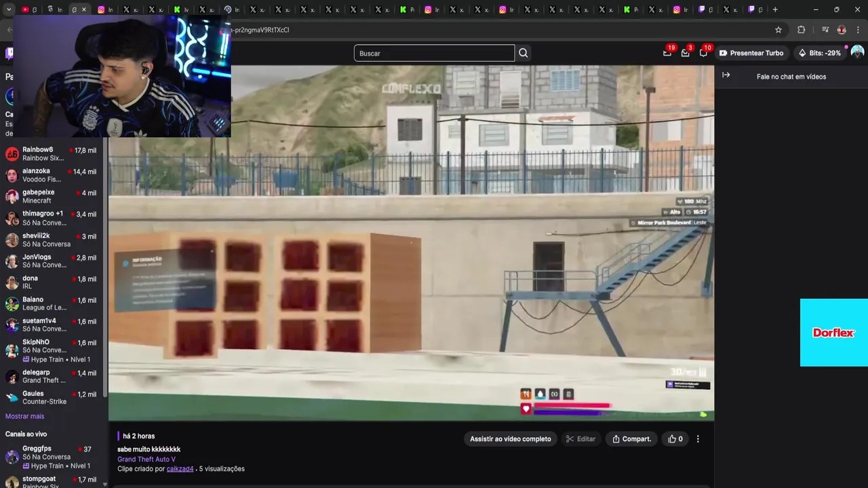Screen dimensions: 868x488
Task: Open Chrome tab search dropdown arrow
Action: click(x=9, y=9)
